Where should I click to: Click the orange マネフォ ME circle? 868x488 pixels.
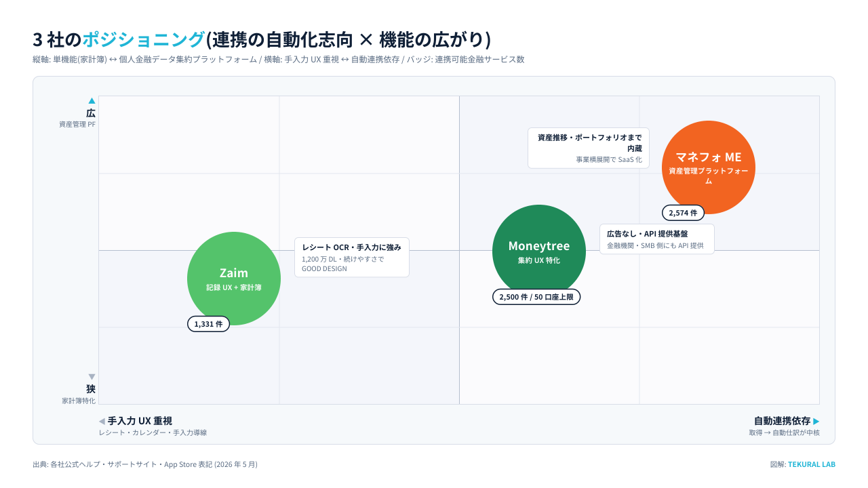[x=708, y=167]
